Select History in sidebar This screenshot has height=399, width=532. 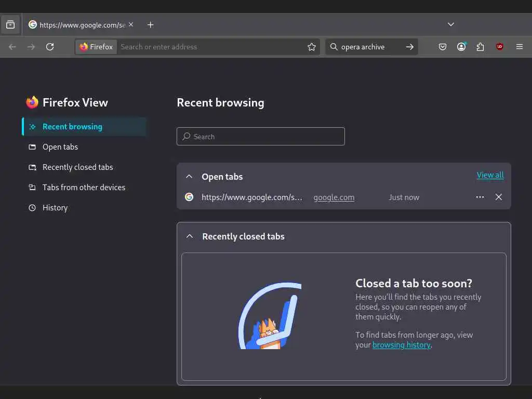pyautogui.click(x=84, y=208)
